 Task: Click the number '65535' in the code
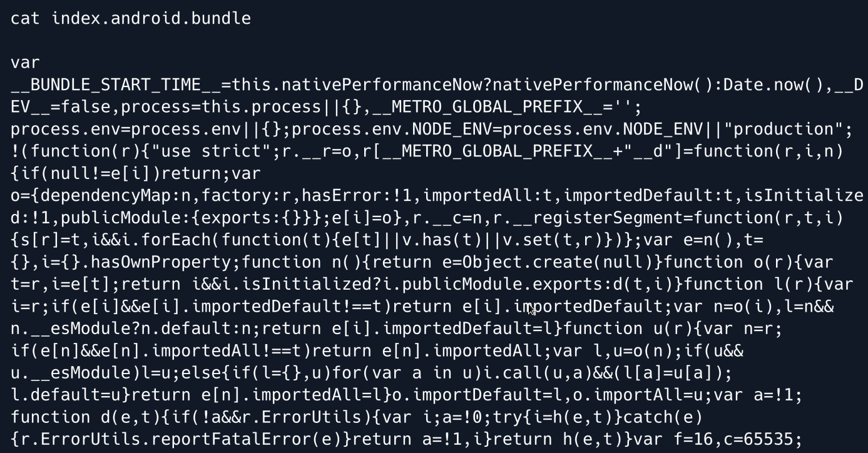click(x=766, y=440)
